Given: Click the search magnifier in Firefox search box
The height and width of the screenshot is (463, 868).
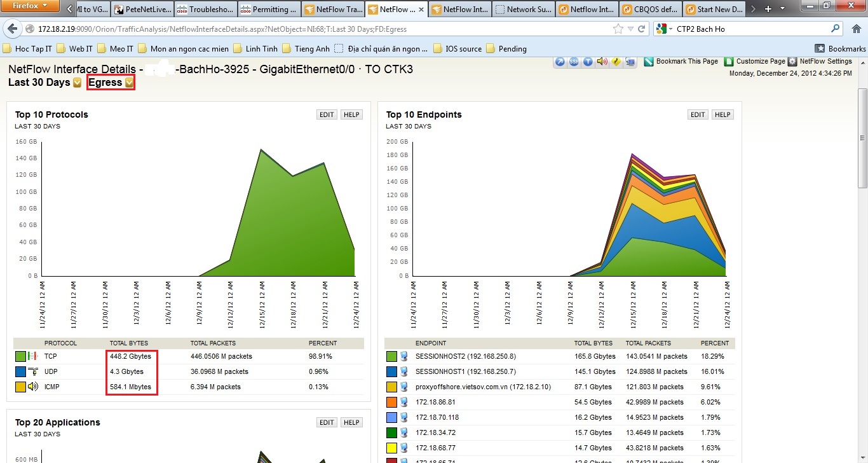Looking at the screenshot, I should 836,29.
